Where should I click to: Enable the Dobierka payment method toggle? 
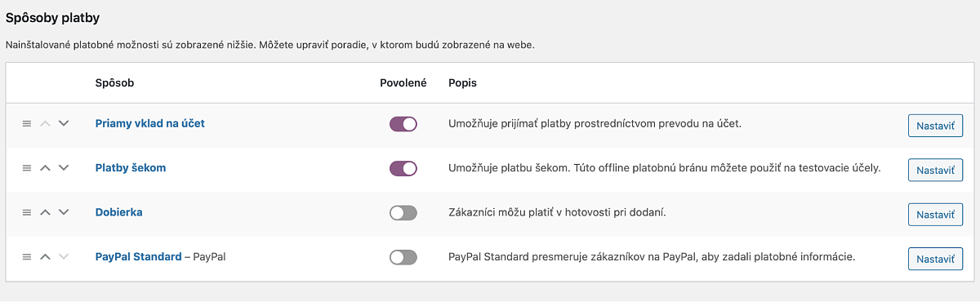click(x=403, y=212)
